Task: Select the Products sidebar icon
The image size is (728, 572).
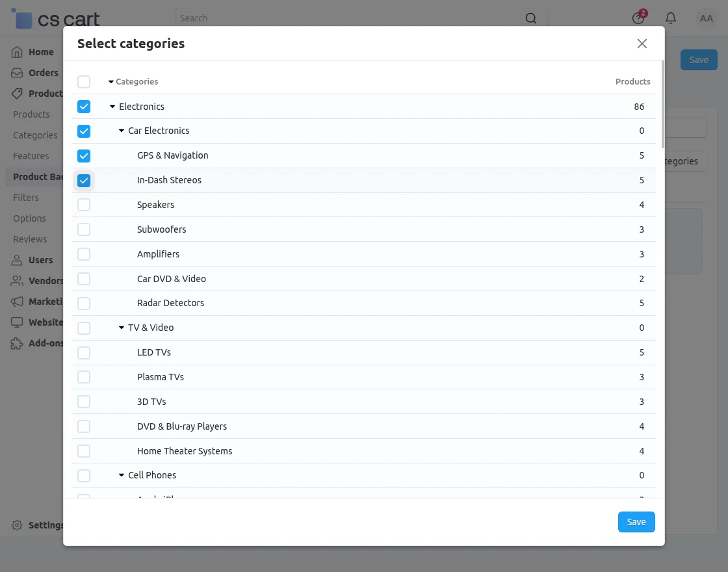Action: tap(17, 93)
